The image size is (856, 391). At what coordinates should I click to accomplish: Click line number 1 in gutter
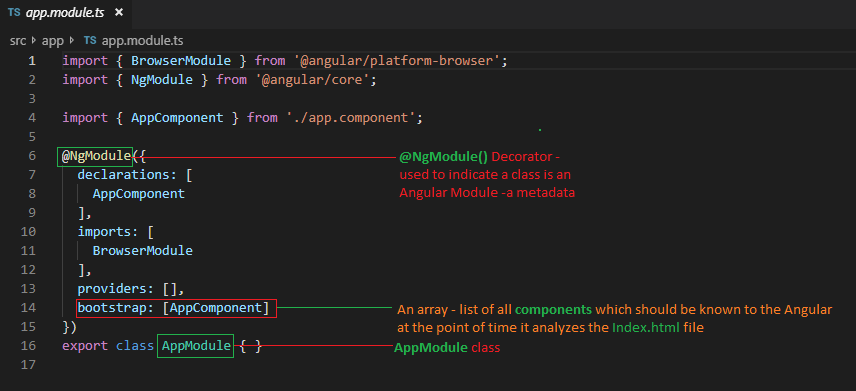pyautogui.click(x=32, y=61)
